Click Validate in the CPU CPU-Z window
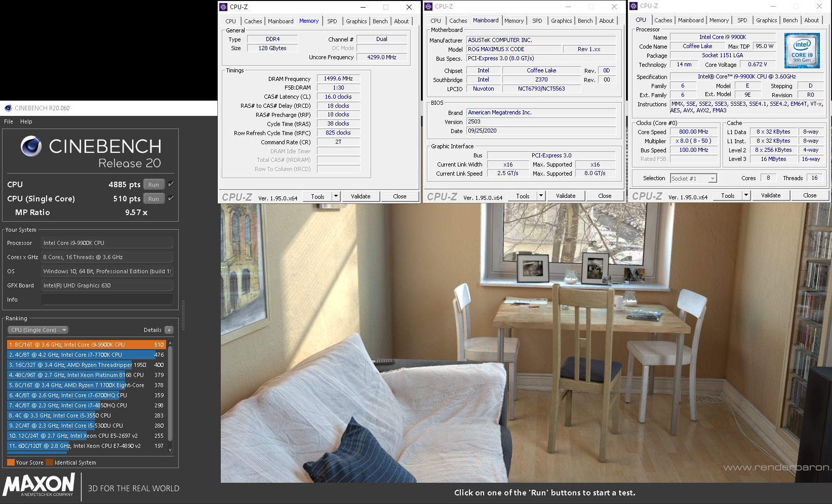 click(771, 195)
